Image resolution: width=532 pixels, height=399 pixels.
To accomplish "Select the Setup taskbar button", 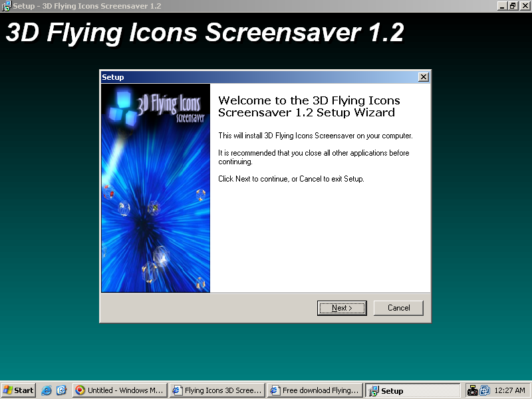I will [x=412, y=390].
